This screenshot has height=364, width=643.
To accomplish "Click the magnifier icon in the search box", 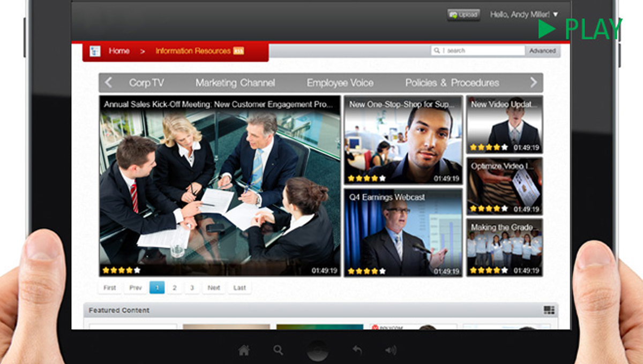I will coord(437,50).
